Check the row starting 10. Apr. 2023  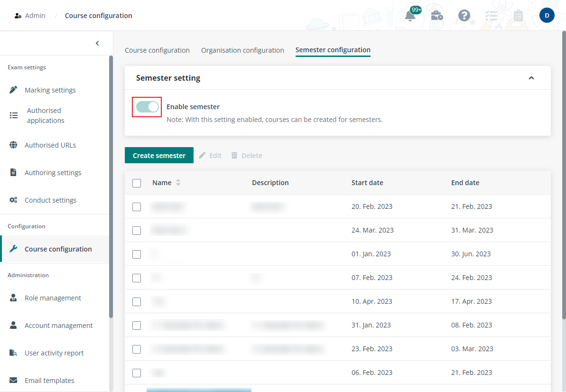137,302
